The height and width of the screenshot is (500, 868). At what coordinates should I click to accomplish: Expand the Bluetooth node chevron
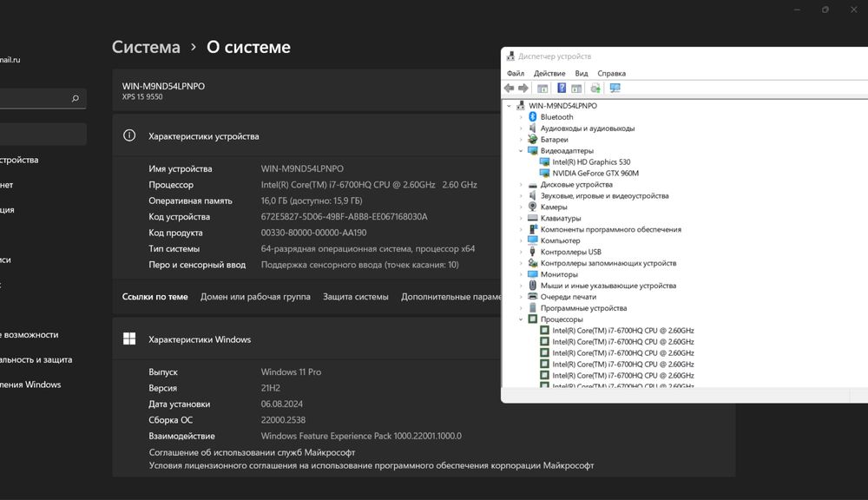[521, 117]
